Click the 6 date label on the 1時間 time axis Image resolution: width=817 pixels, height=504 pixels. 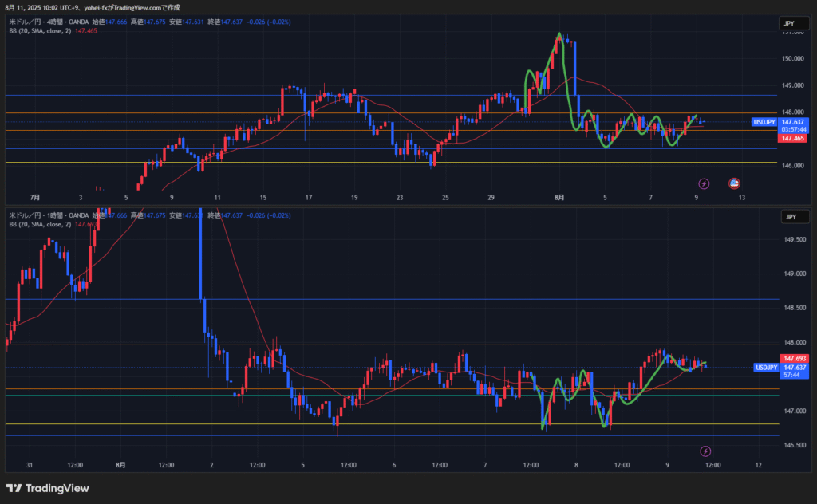394,465
